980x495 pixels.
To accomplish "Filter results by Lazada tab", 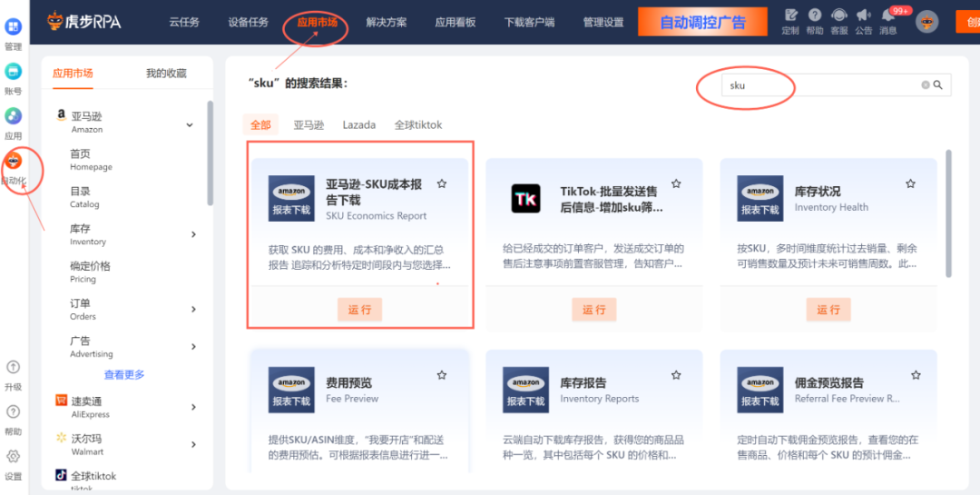I will point(358,124).
